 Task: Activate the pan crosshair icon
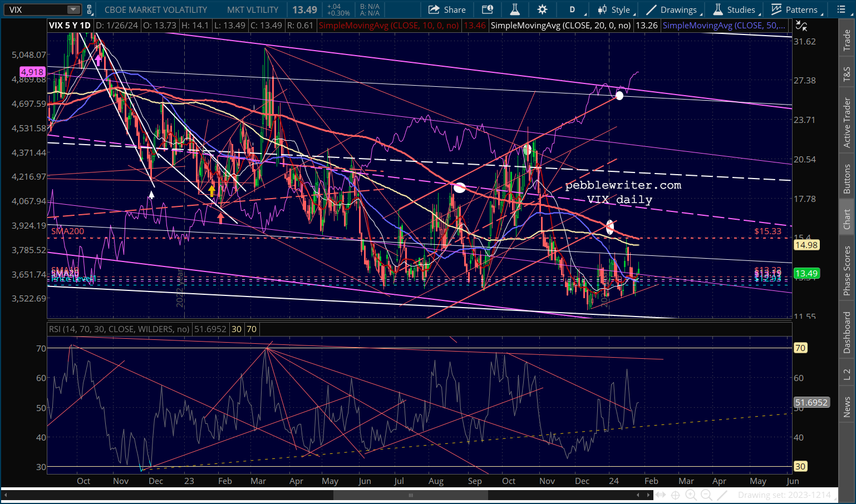coord(675,495)
